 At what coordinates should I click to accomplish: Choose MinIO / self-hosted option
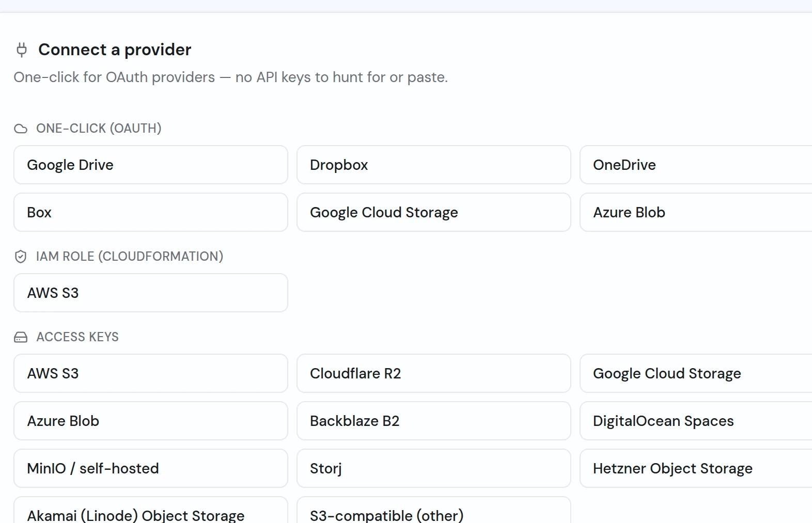pyautogui.click(x=151, y=468)
